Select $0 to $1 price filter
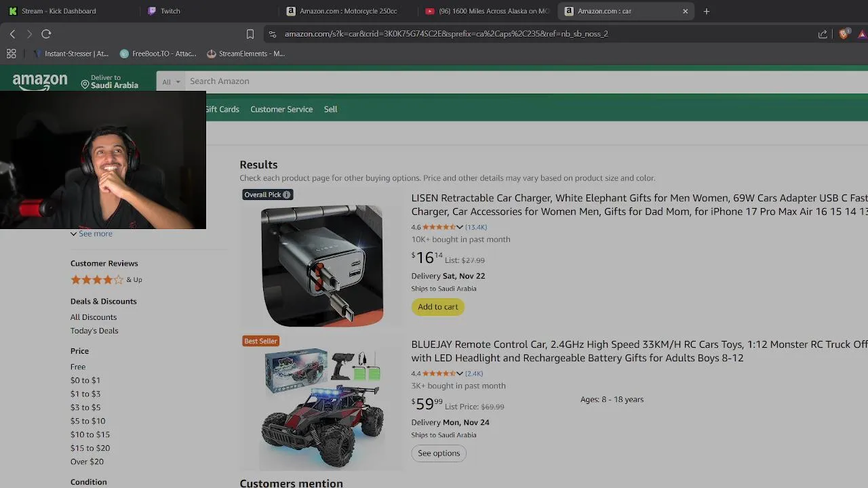This screenshot has height=488, width=868. [x=85, y=380]
